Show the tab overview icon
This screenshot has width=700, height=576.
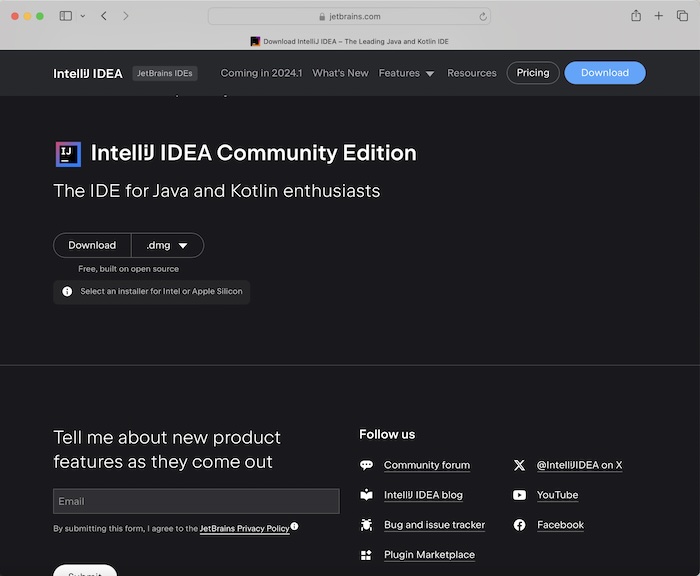point(682,16)
